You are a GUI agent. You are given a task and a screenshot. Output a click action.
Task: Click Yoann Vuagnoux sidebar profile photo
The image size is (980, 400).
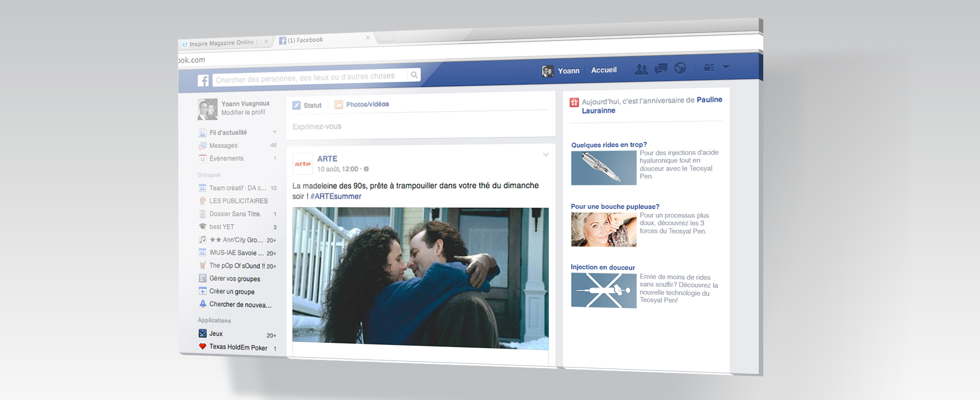tap(208, 110)
